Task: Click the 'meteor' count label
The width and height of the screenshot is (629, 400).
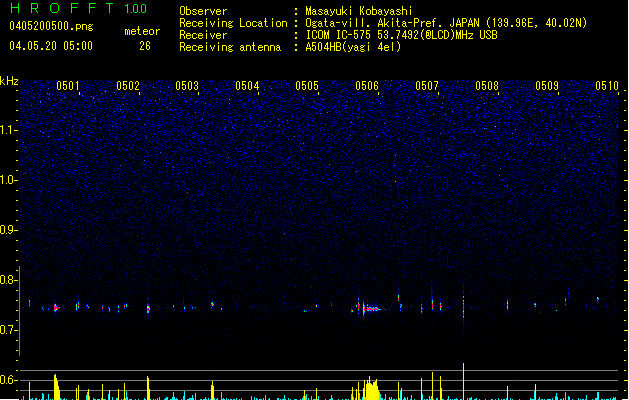Action: pyautogui.click(x=142, y=31)
